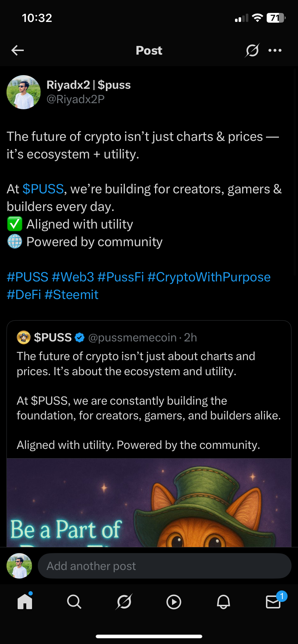
Task: Tap the back arrow icon
Action: [18, 50]
